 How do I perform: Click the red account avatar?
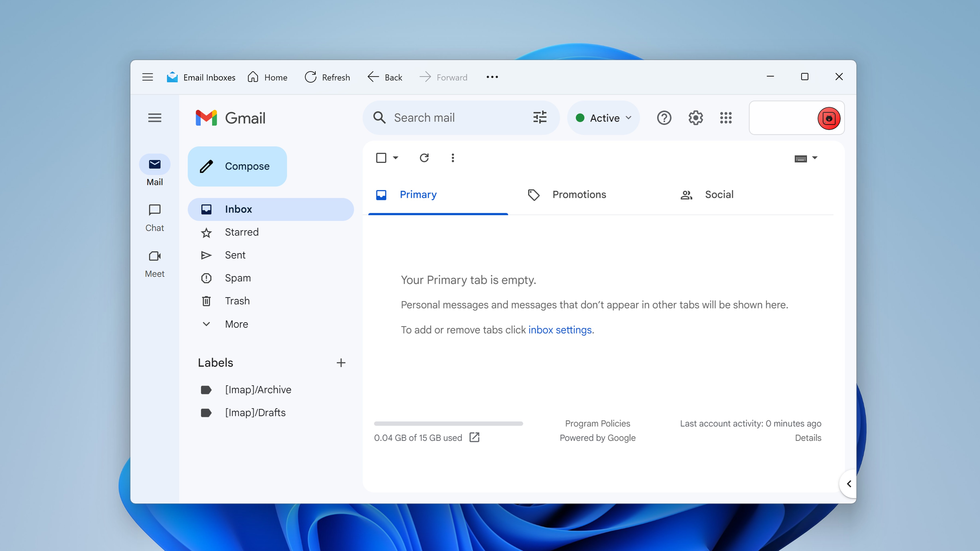[829, 119]
